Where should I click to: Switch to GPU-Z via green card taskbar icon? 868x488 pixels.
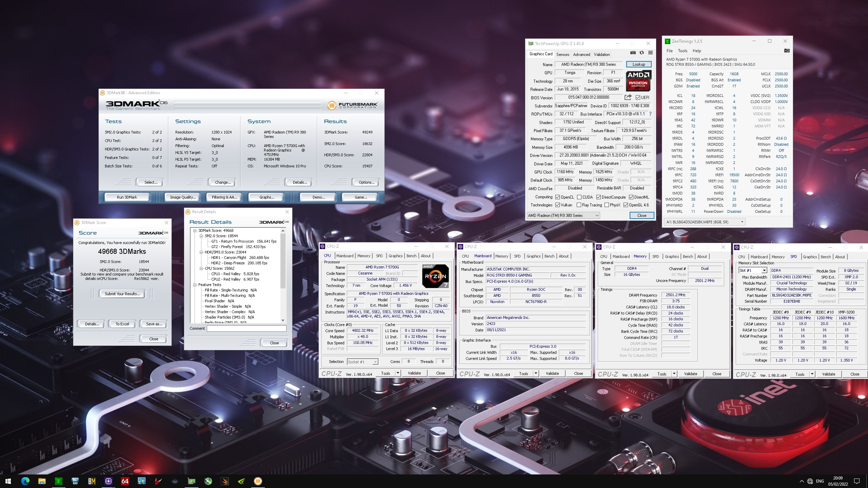(192, 481)
